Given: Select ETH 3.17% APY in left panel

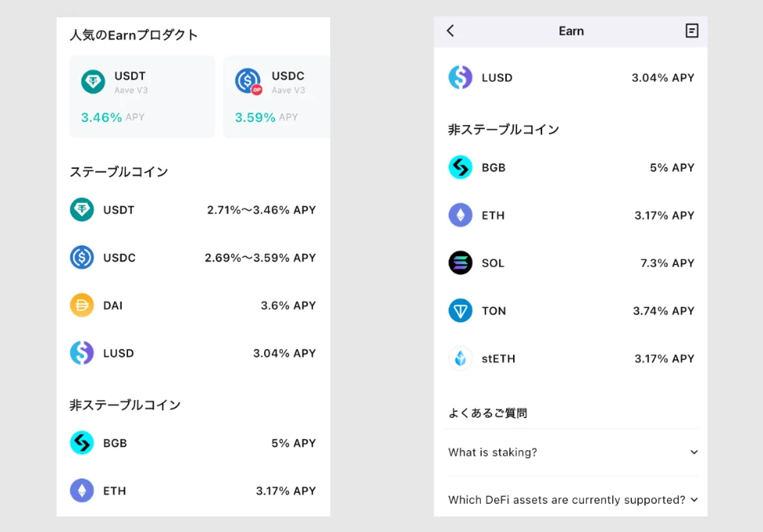Looking at the screenshot, I should pos(193,491).
